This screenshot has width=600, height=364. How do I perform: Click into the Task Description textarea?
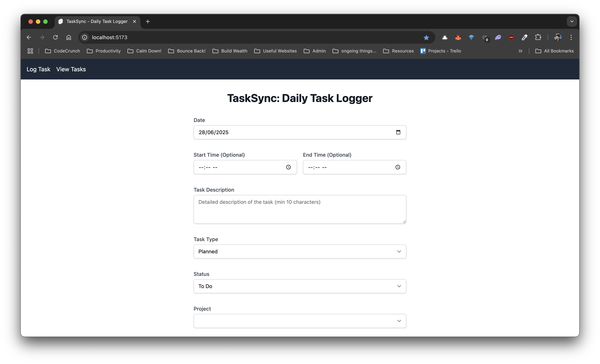pos(300,209)
